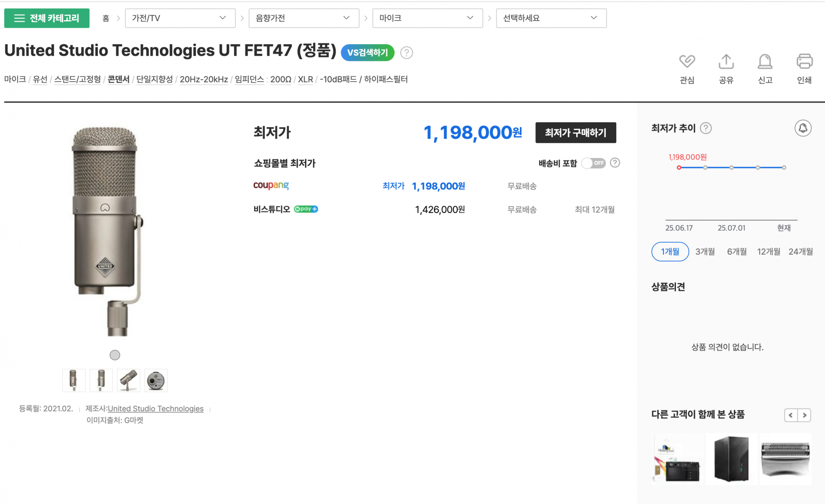Select the 3개월 price trend tab
The image size is (825, 504).
(x=705, y=252)
